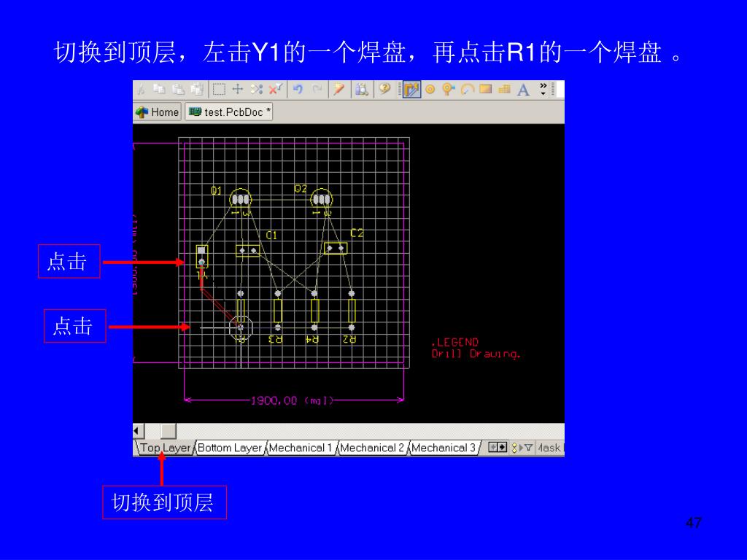
Task: Open the Browse Libraries binoculars icon
Action: 362,89
